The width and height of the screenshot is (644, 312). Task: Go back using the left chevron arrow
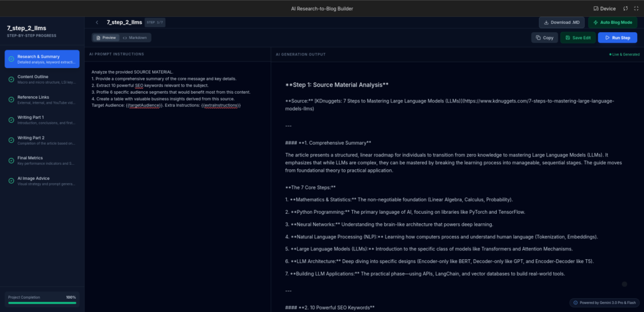pyautogui.click(x=97, y=23)
